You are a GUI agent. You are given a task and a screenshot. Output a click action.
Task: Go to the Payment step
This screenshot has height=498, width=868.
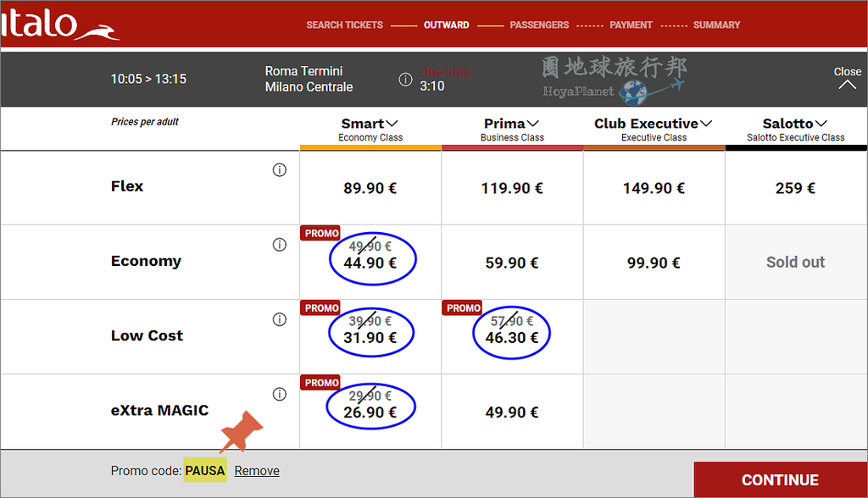pos(631,25)
